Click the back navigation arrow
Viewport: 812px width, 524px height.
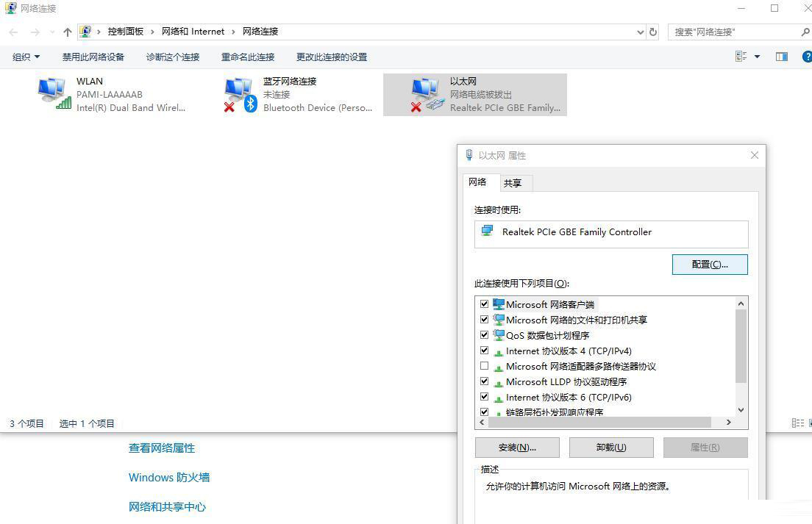pos(13,32)
